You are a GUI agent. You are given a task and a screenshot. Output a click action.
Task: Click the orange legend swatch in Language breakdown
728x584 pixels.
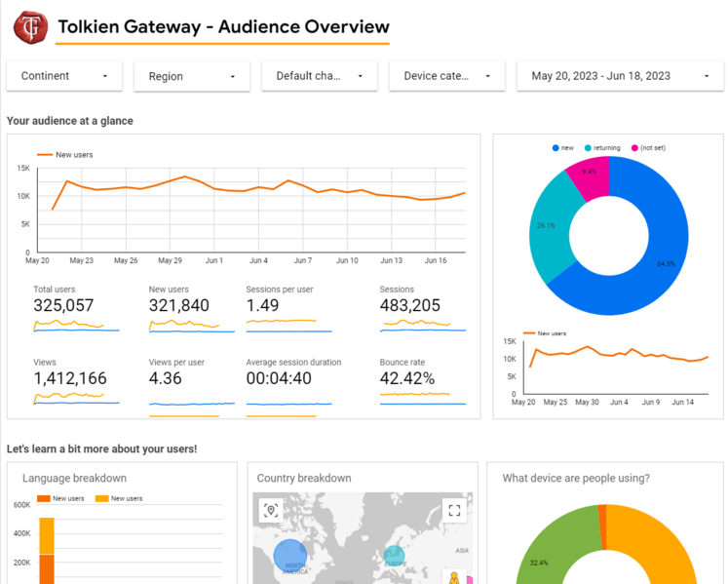44,498
